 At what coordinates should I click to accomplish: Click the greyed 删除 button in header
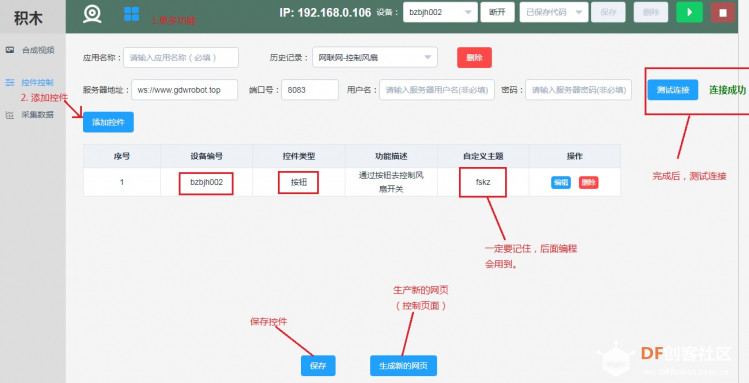(x=651, y=12)
